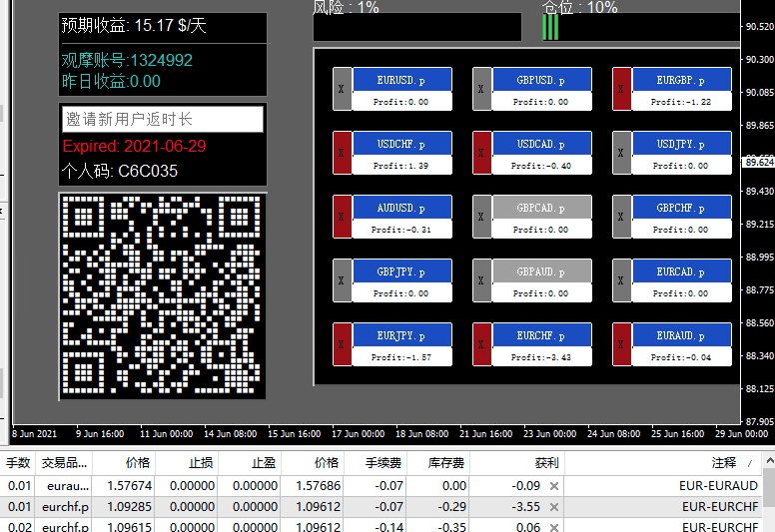Click the red X toggle beside AUDUSD.p

pos(342,217)
